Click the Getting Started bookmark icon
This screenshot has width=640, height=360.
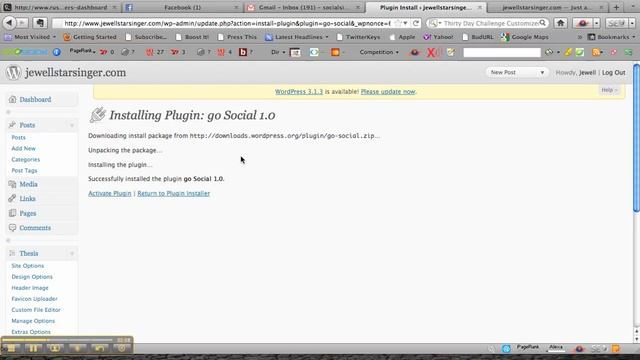coord(67,37)
